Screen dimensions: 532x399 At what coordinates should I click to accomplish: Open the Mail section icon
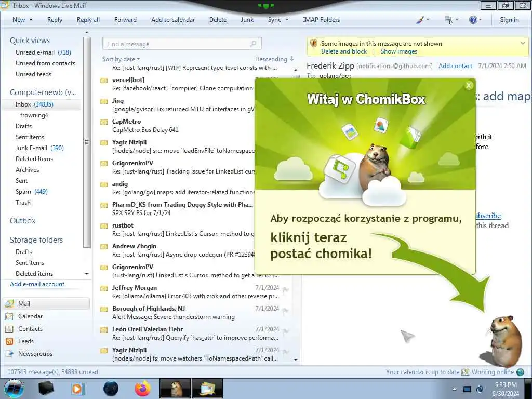coord(9,303)
